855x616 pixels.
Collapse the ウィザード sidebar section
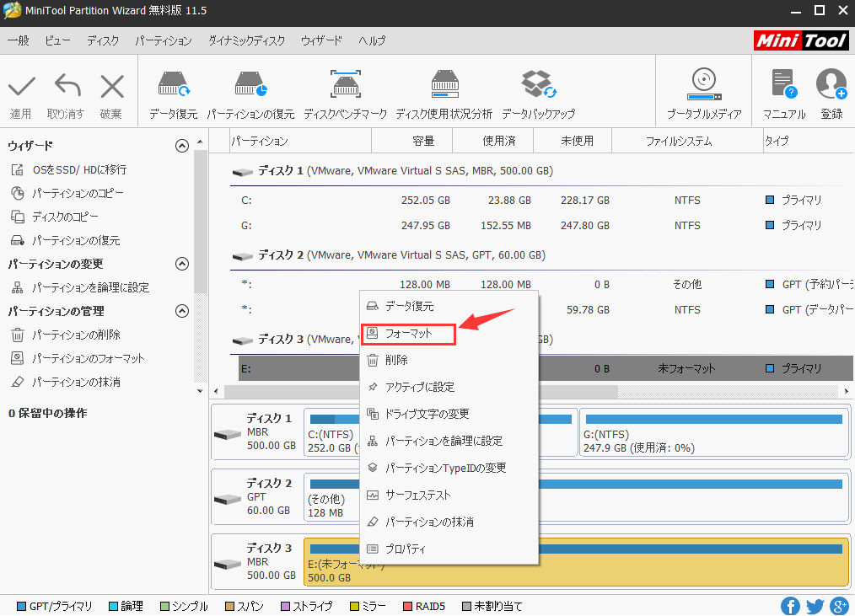[x=182, y=146]
